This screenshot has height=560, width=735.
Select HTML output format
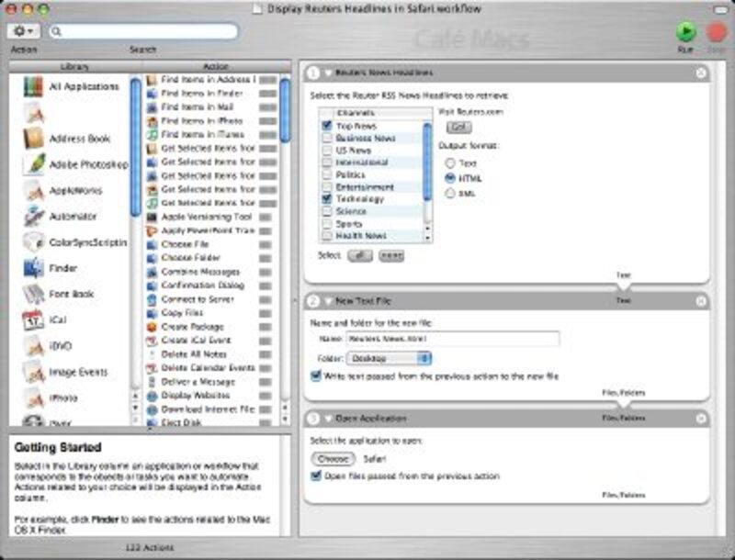[x=450, y=178]
